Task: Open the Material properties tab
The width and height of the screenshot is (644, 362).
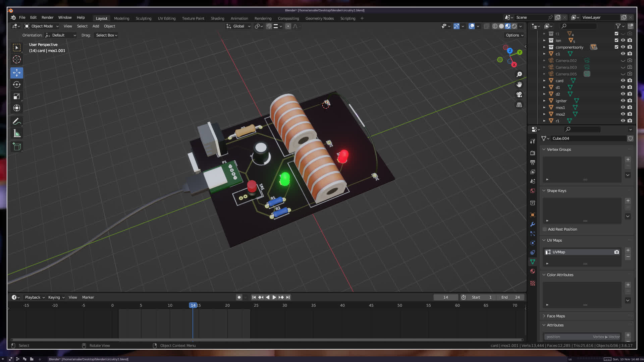Action: (x=533, y=271)
